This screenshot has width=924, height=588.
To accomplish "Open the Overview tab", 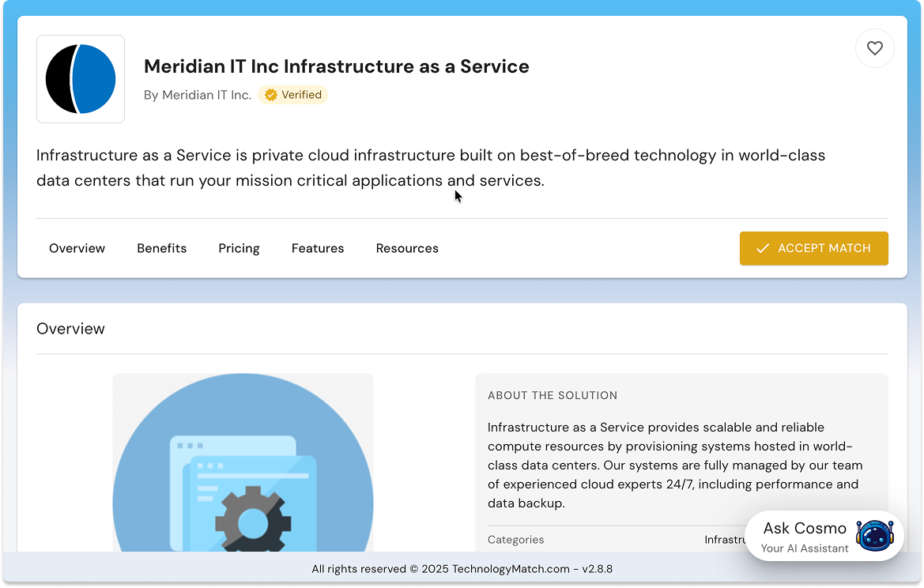I will click(x=77, y=248).
